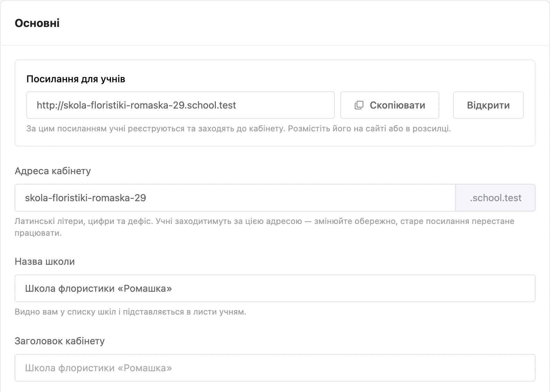Click the Основні section heading

(x=37, y=23)
